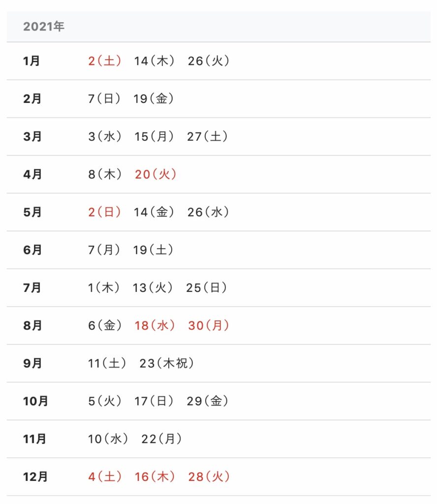Image resolution: width=437 pixels, height=504 pixels.
Task: Select the red 18(水) in August
Action: point(155,326)
